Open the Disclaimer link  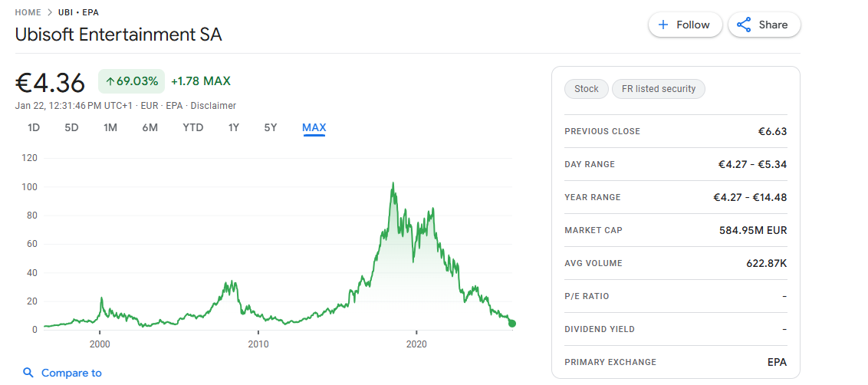pyautogui.click(x=213, y=106)
